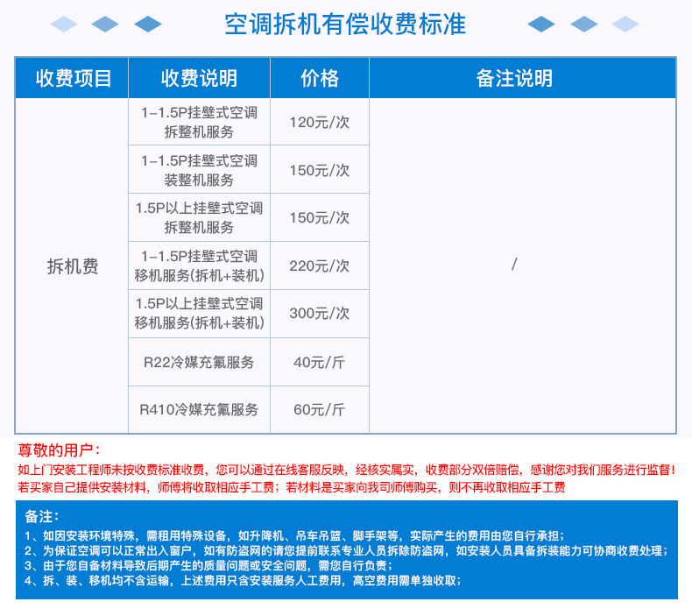Click the R22冷媒充氟服务 cell
The image size is (692, 616).
[199, 362]
